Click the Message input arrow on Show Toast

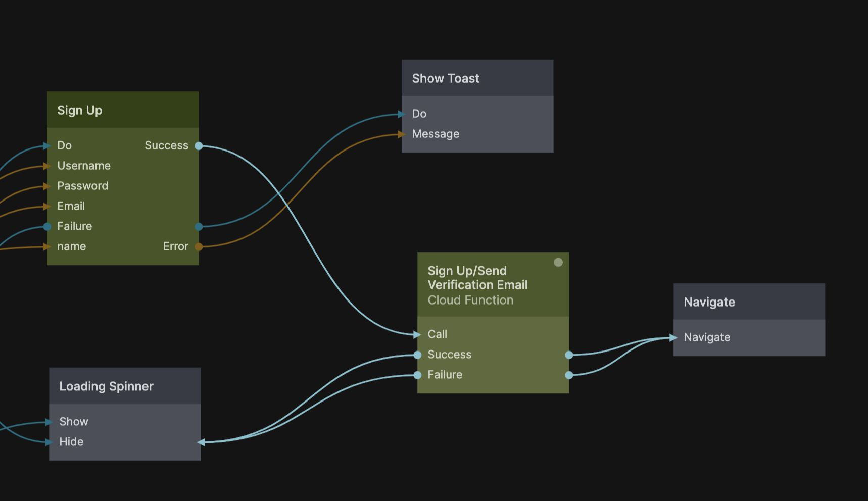(x=402, y=134)
